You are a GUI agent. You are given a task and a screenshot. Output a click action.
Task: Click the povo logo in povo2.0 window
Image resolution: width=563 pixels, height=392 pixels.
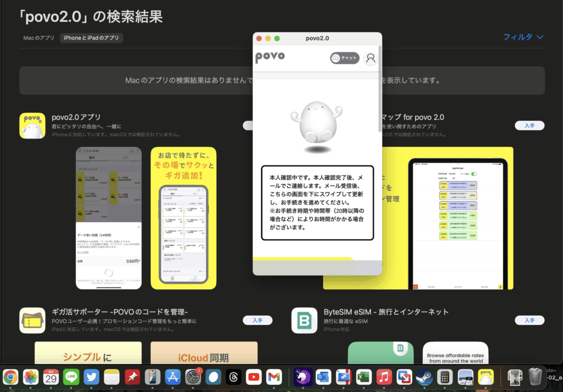(x=270, y=57)
